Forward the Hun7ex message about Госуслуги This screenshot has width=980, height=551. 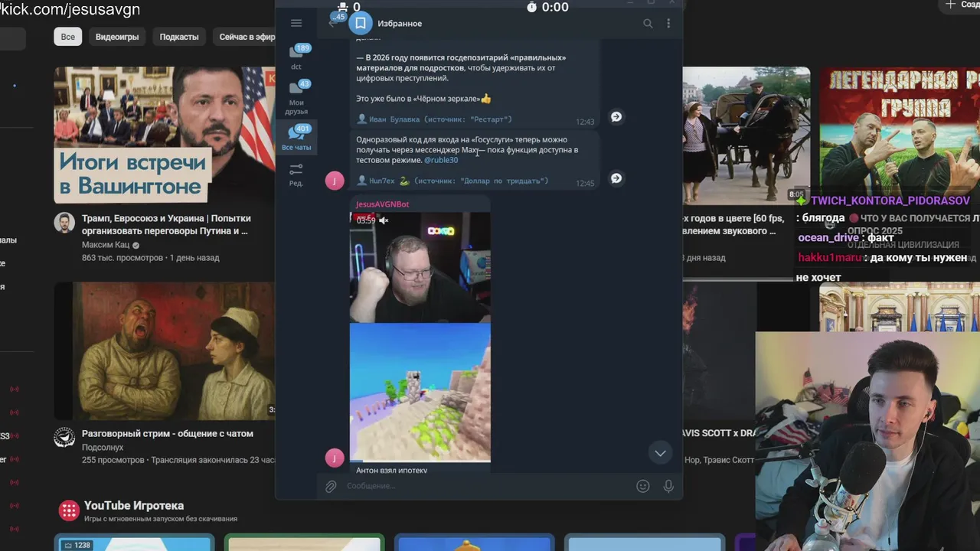616,178
